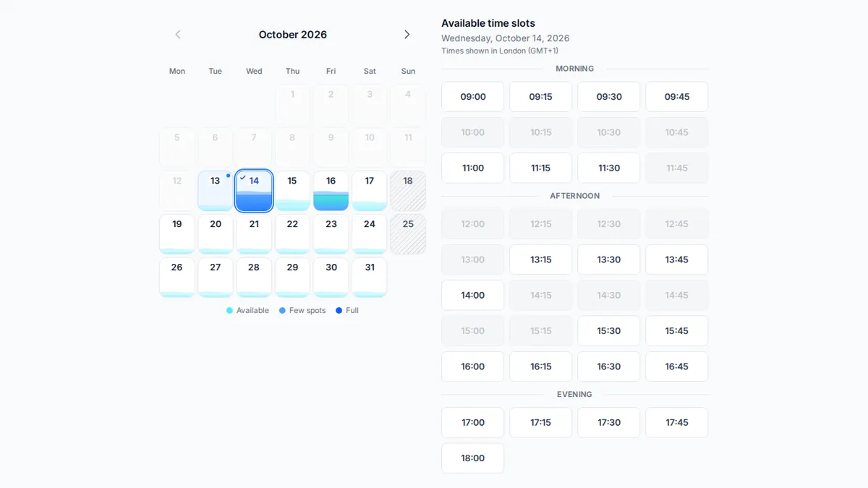This screenshot has height=488, width=868.
Task: Pick the 17:15 time slot
Action: point(541,422)
